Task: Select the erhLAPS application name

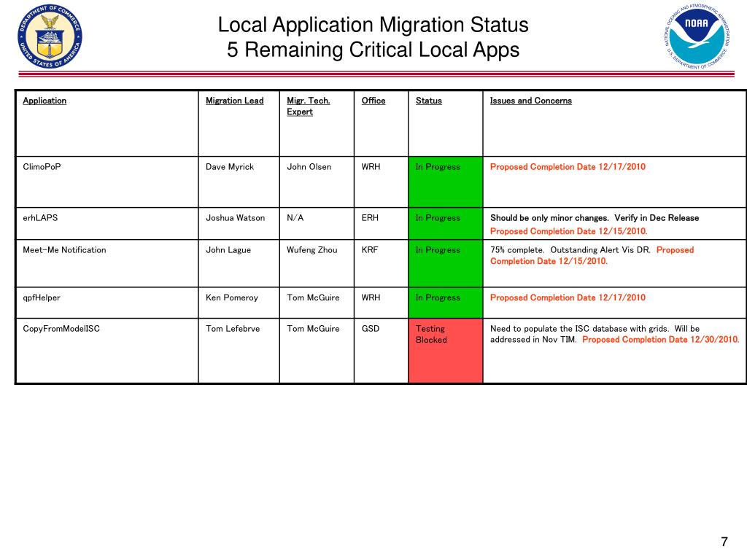Action: (x=40, y=218)
